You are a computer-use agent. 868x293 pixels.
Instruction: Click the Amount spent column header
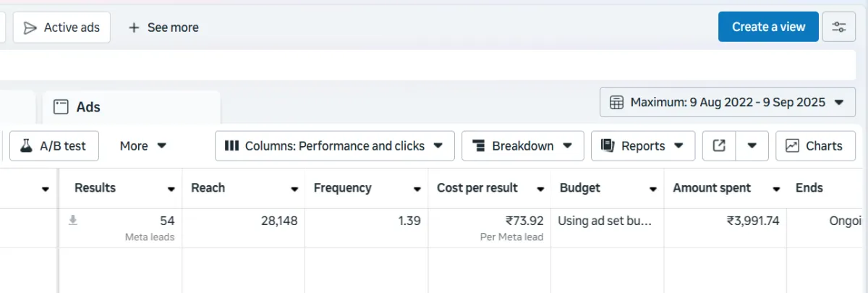point(716,188)
